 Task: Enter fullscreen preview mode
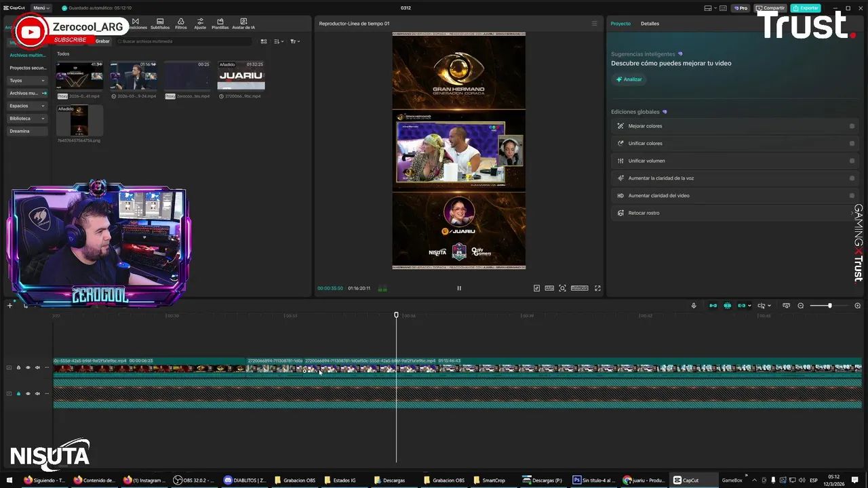tap(597, 288)
